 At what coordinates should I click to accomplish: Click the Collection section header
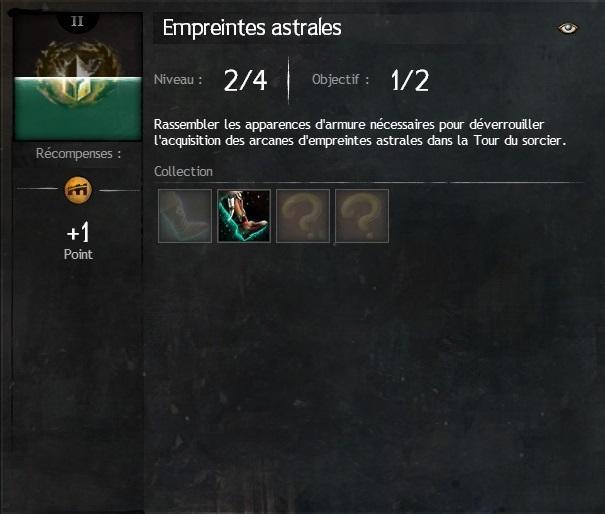click(183, 171)
